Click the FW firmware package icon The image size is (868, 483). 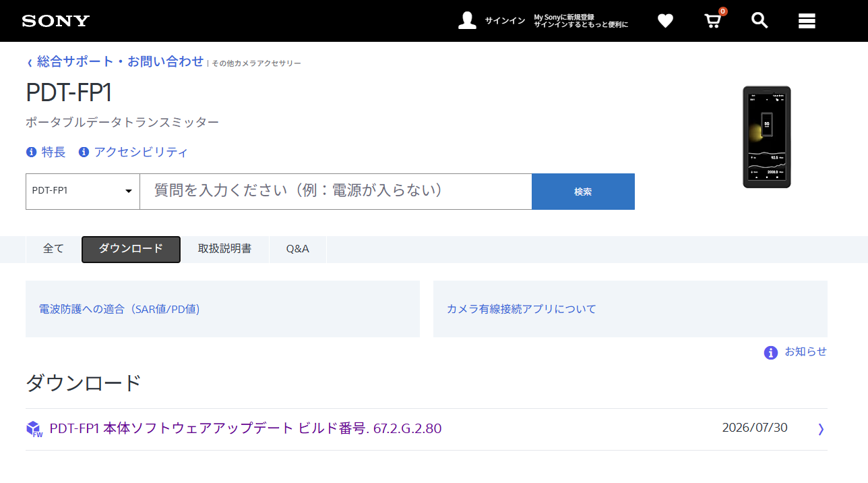[34, 429]
